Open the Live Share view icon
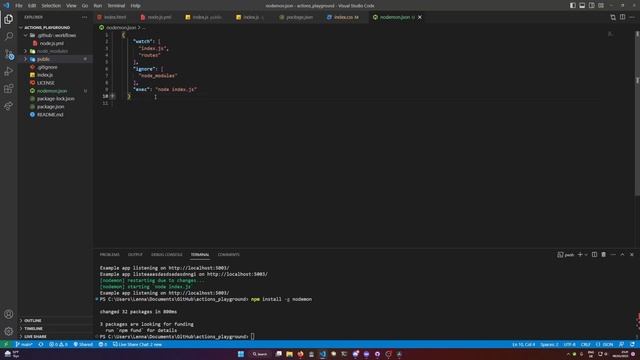This screenshot has height=360, width=640. (9, 106)
